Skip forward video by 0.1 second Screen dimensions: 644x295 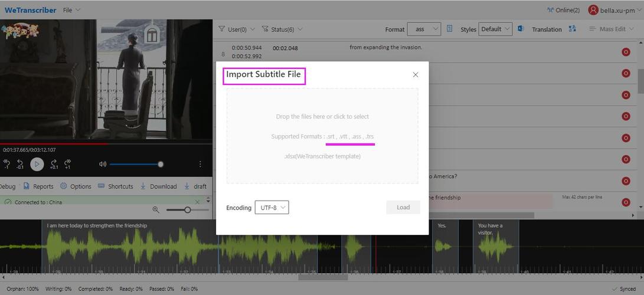coord(54,164)
